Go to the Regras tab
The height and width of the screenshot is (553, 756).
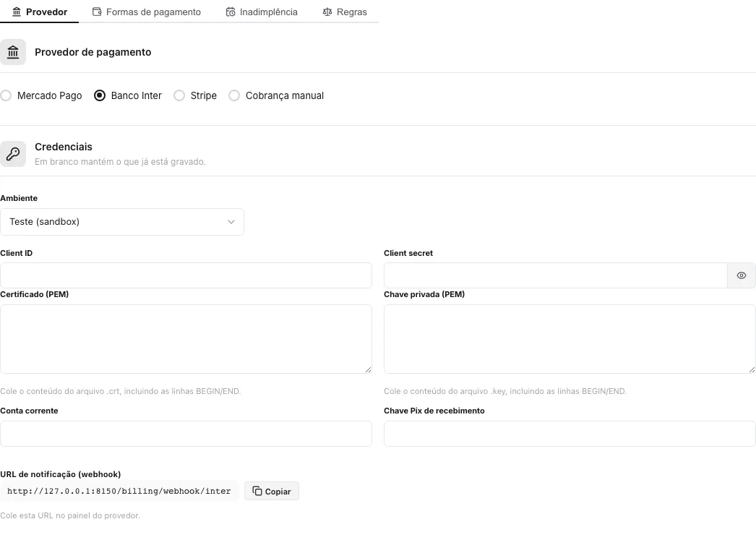(345, 12)
